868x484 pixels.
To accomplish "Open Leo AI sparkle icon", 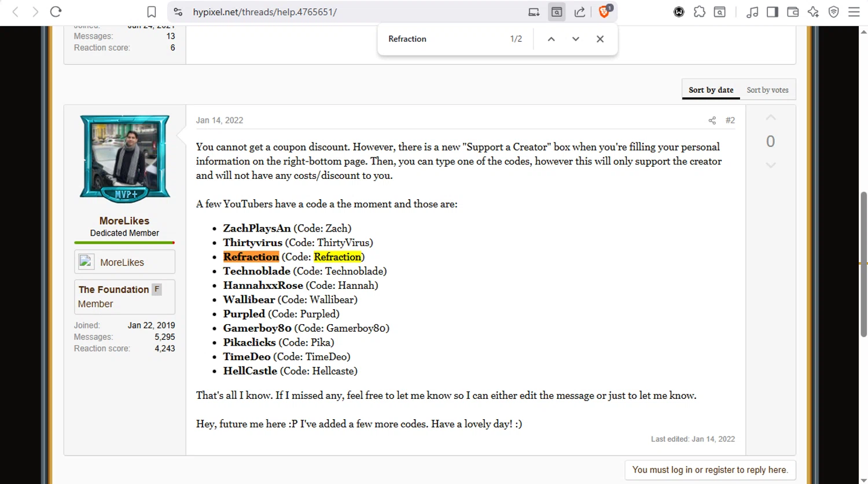I will (x=813, y=12).
